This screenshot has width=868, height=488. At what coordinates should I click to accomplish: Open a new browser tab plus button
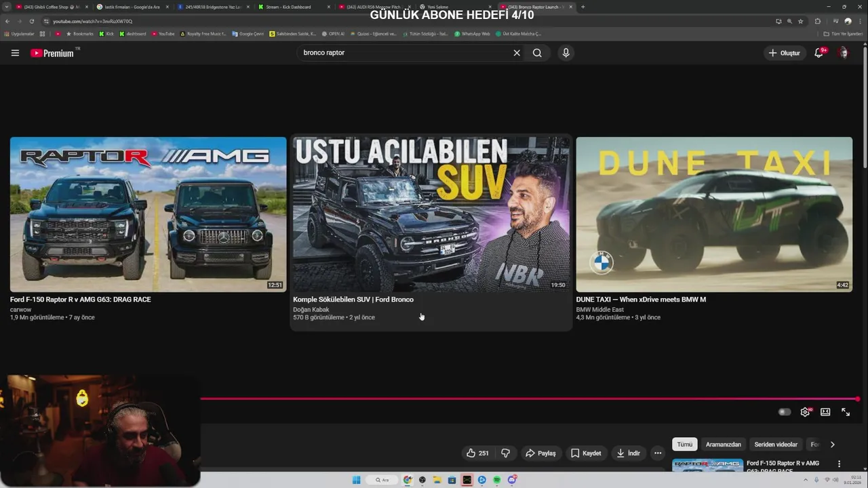tap(583, 7)
